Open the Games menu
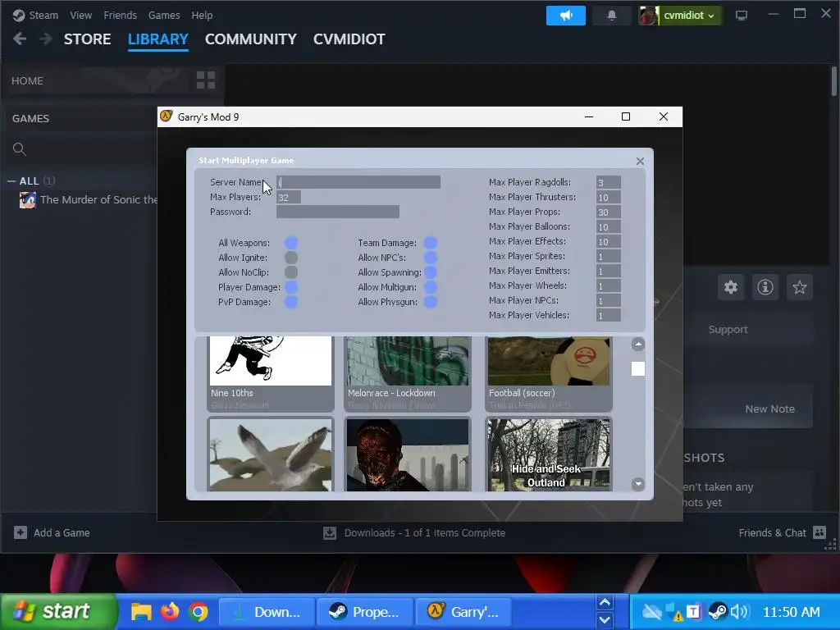 coord(164,16)
